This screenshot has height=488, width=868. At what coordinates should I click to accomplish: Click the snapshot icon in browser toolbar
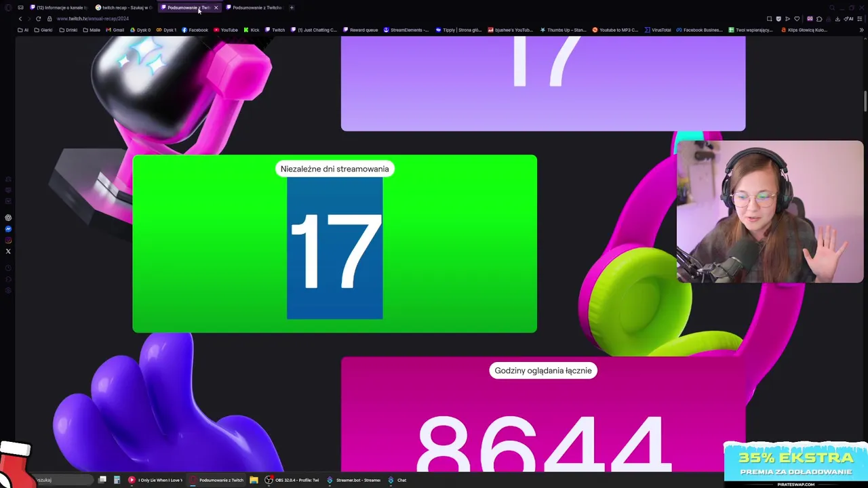click(x=769, y=19)
